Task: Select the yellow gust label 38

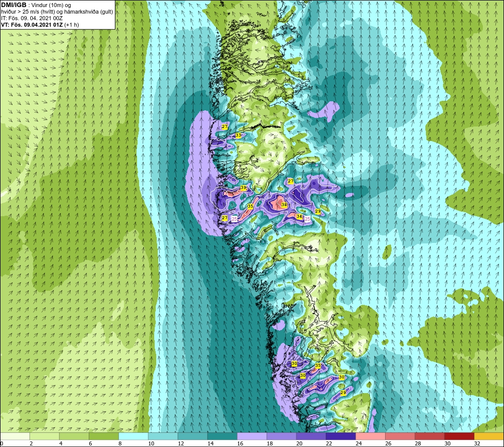Action: click(x=284, y=205)
